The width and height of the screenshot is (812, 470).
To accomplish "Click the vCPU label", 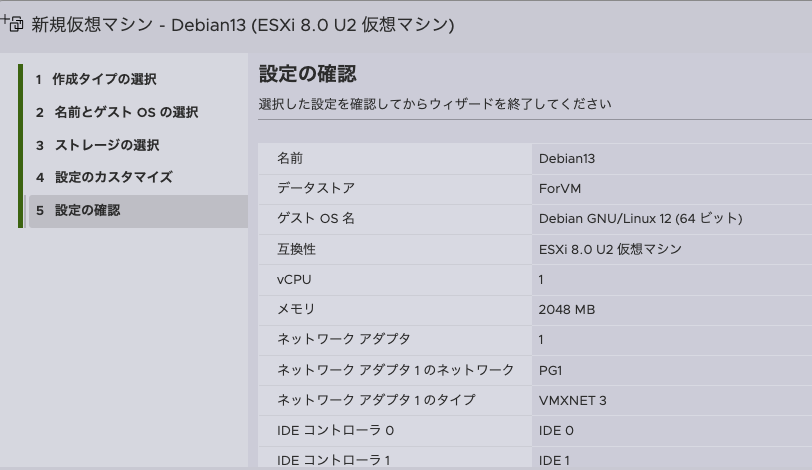I will click(294, 280).
